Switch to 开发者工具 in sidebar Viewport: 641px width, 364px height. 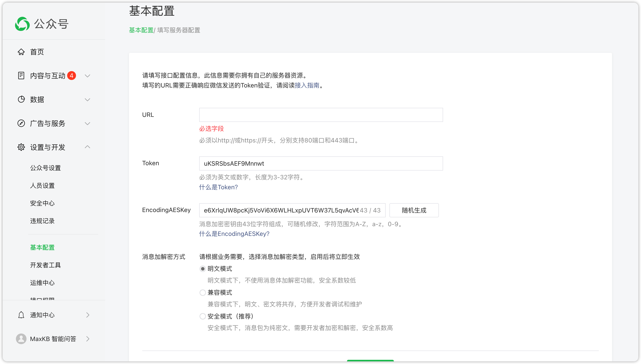point(46,265)
